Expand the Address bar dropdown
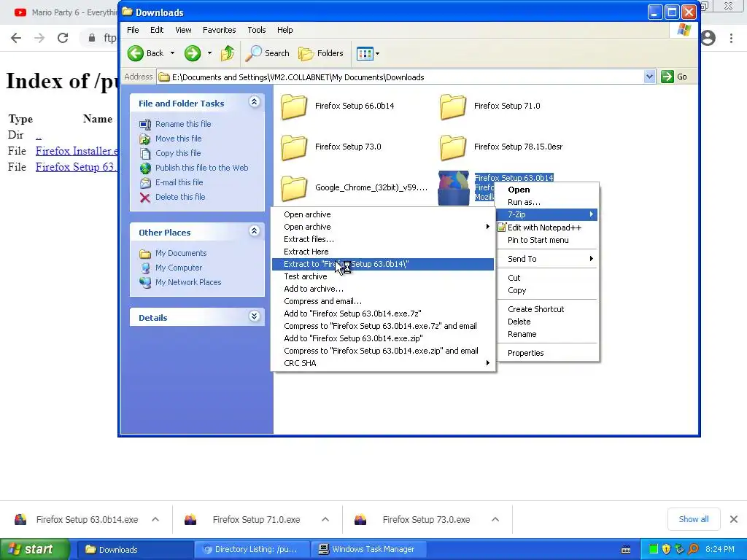The height and width of the screenshot is (560, 747). point(649,77)
